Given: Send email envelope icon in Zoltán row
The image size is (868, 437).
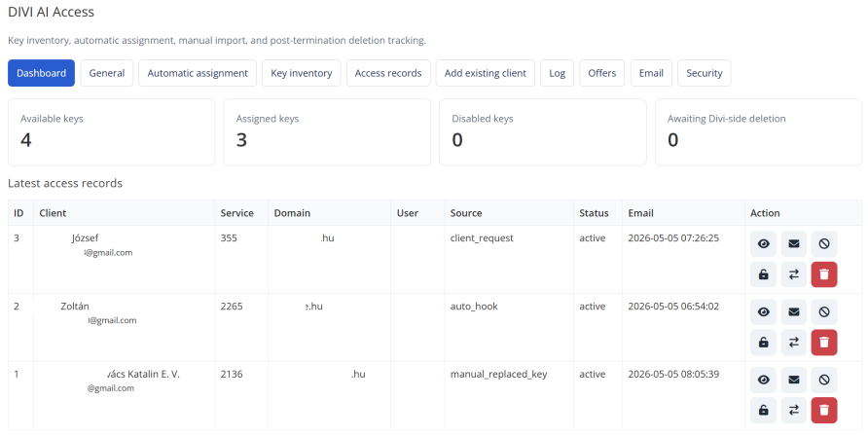Looking at the screenshot, I should point(794,311).
